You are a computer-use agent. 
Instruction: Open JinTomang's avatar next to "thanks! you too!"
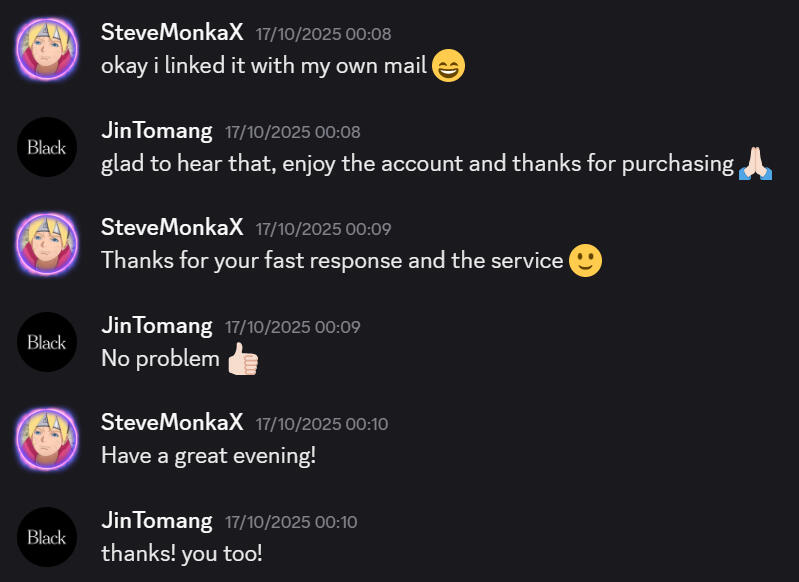[x=46, y=537]
